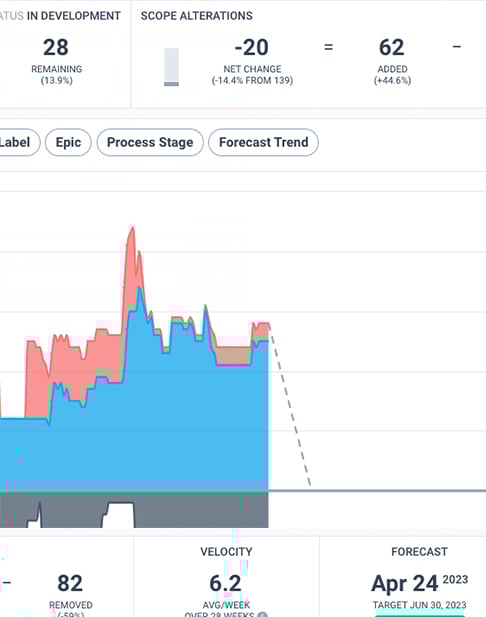This screenshot has width=486, height=617.
Task: Choose the Label grouping pill
Action: coord(18,142)
